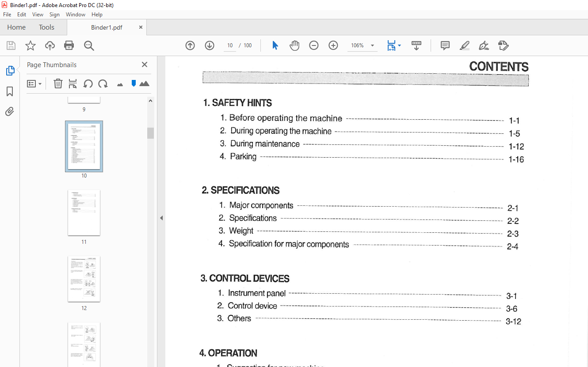Select page 11 thumbnail

pyautogui.click(x=84, y=213)
